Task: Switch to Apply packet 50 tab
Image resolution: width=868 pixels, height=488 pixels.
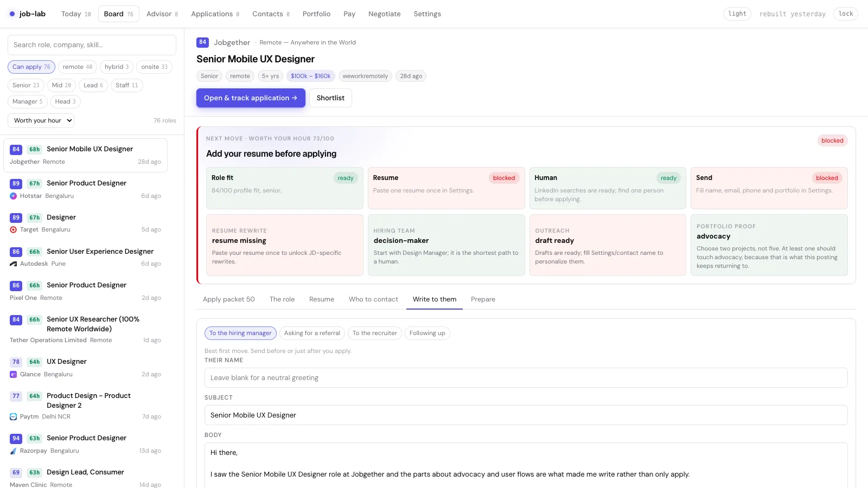Action: click(x=229, y=299)
